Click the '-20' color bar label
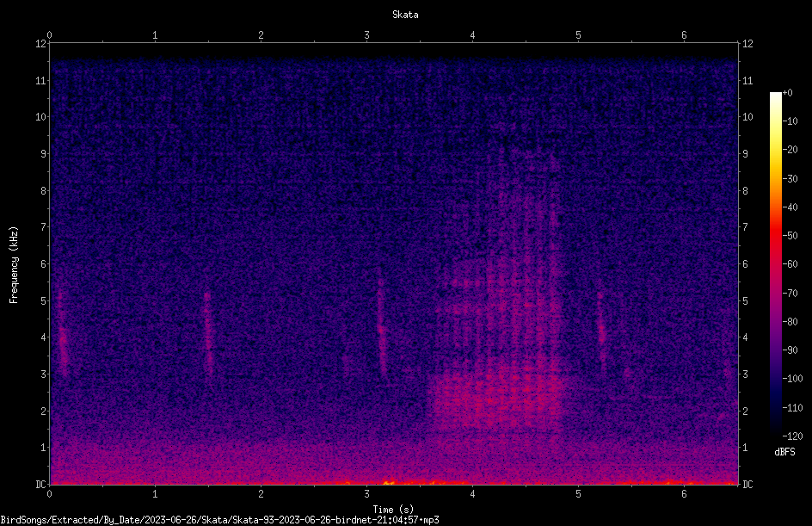The width and height of the screenshot is (812, 526). [x=790, y=150]
